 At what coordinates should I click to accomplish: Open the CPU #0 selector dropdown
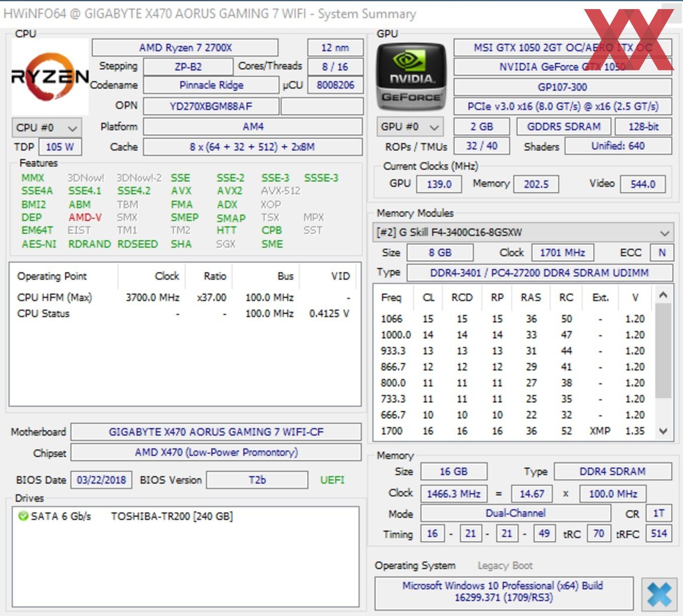click(x=46, y=128)
